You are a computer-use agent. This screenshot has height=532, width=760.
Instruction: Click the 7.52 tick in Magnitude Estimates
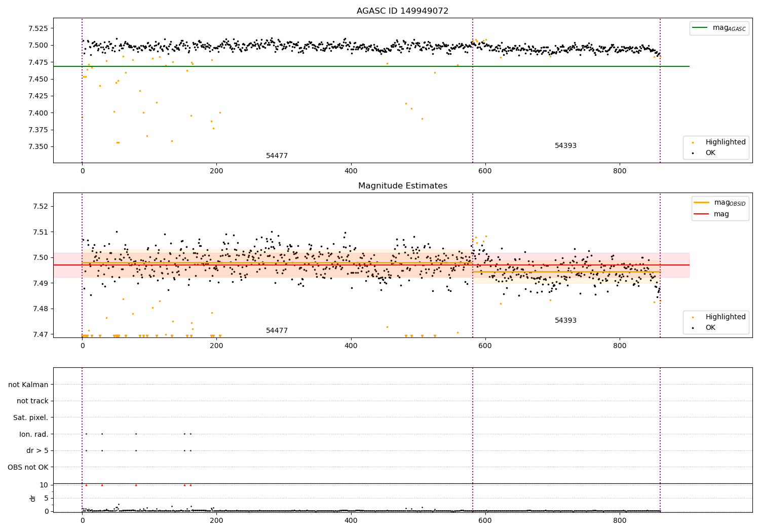[x=41, y=207]
